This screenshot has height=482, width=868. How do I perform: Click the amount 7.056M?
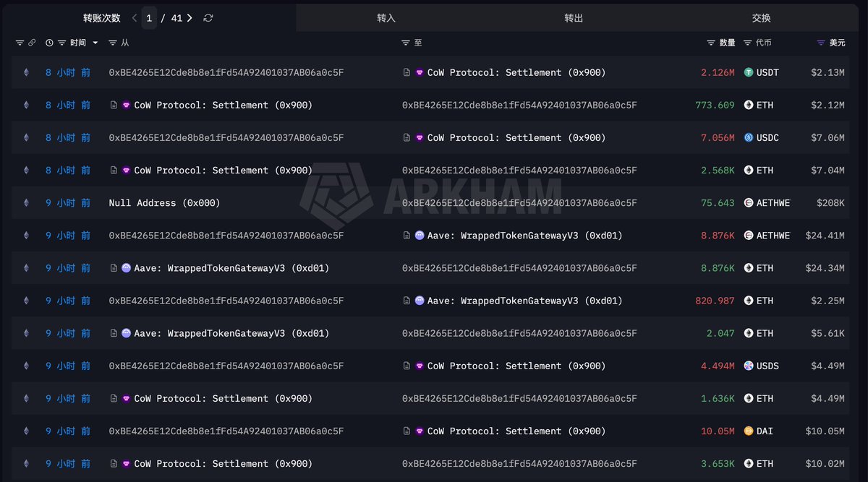point(718,137)
